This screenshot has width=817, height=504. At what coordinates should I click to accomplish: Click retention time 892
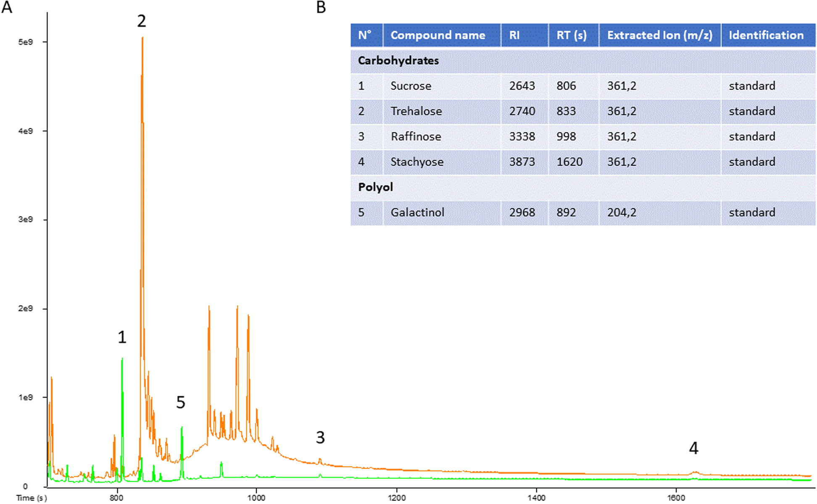(566, 212)
